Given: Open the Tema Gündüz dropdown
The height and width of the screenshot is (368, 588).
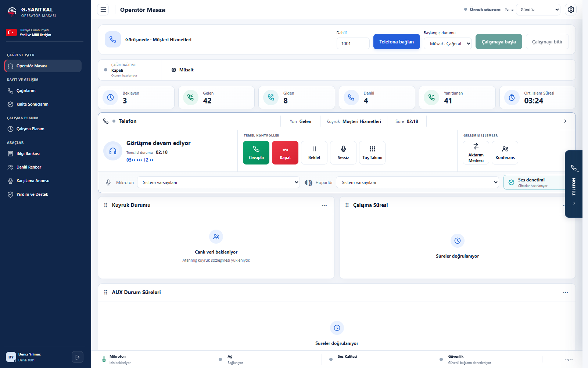Looking at the screenshot, I should tap(538, 10).
